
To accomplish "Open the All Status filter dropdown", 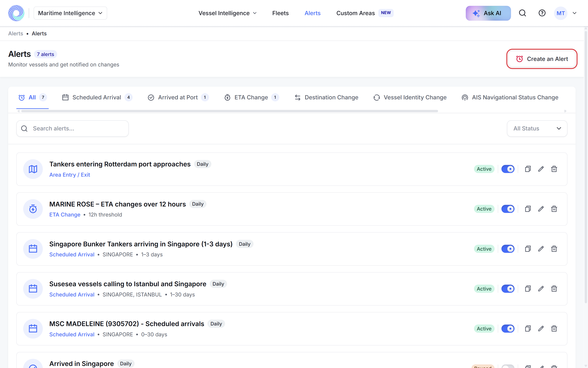I will pos(537,129).
